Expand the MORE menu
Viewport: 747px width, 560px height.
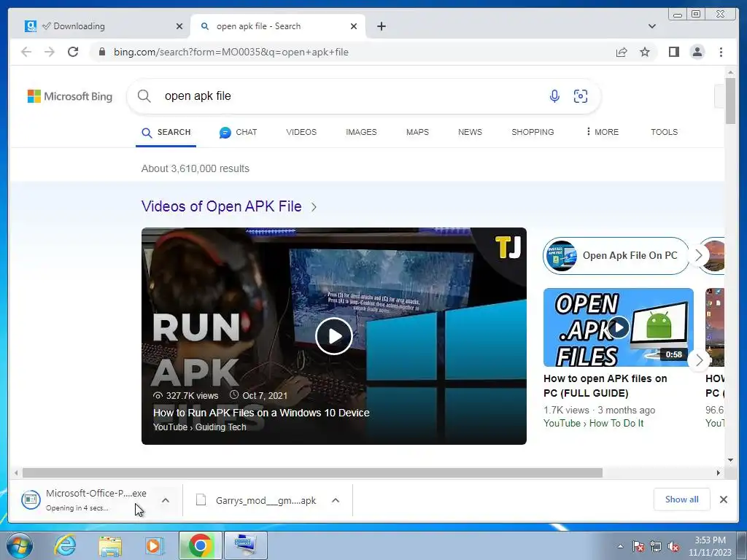point(602,132)
